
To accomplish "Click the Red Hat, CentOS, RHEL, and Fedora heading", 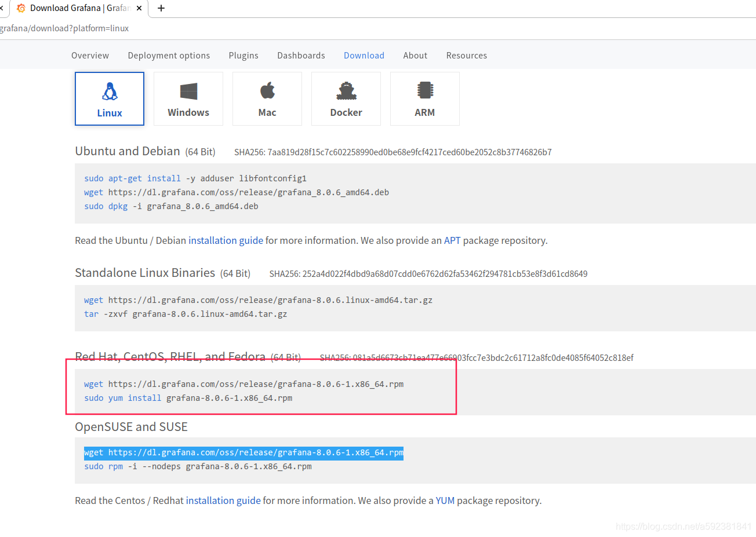I will pos(170,356).
